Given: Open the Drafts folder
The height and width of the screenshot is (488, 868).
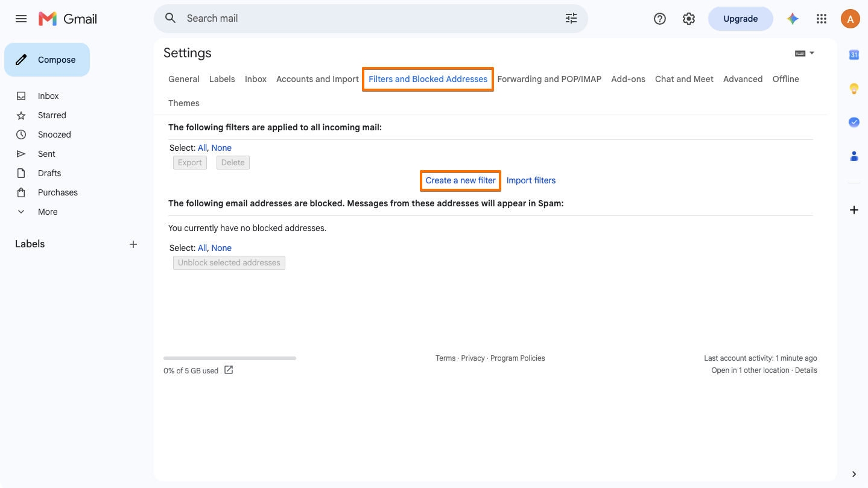Looking at the screenshot, I should [48, 173].
